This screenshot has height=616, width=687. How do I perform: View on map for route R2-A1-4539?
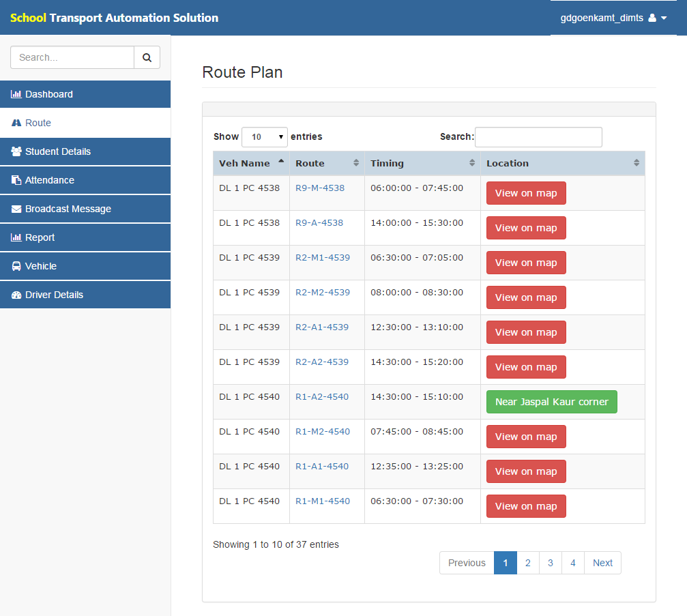tap(526, 332)
